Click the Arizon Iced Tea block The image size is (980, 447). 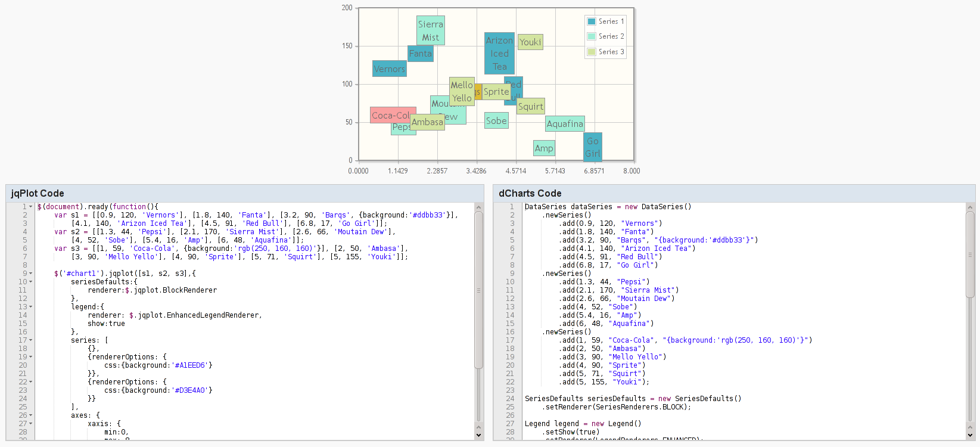499,53
